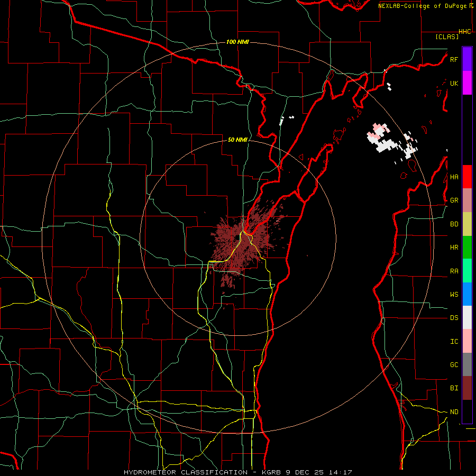Click the RA legend label
Screen dimensions: 476x476
pos(454,271)
